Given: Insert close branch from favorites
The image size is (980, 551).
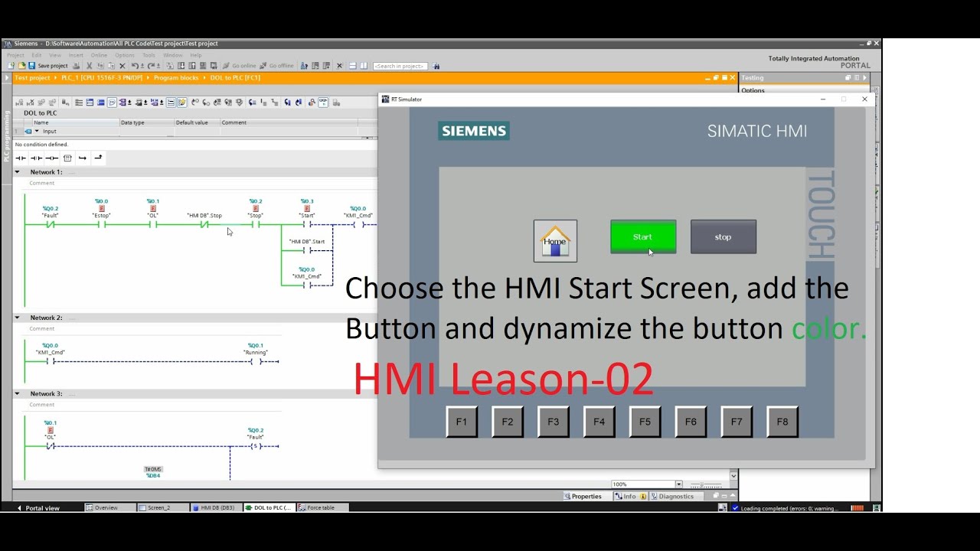Looking at the screenshot, I should [x=98, y=157].
